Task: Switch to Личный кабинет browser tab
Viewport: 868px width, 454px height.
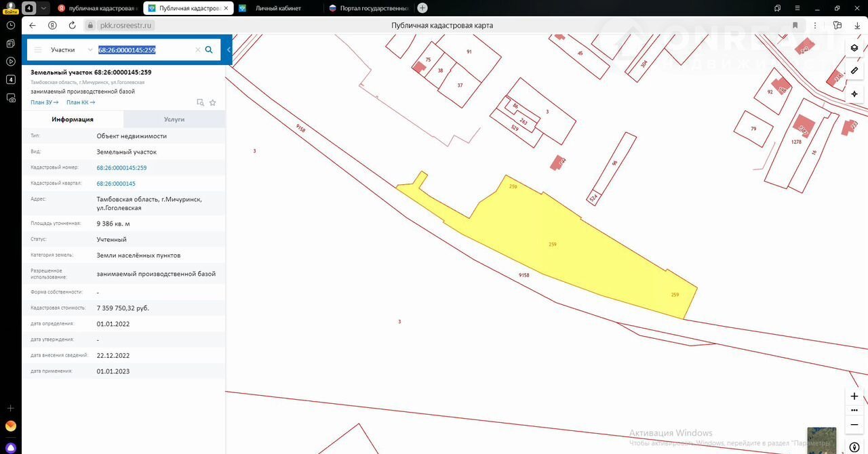Action: pos(278,8)
